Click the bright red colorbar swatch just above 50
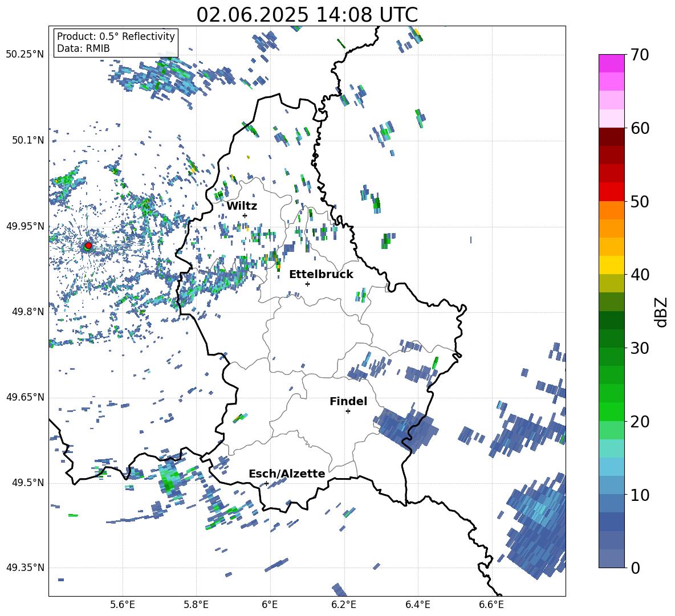Viewport: 675px width, 616px height. 612,192
